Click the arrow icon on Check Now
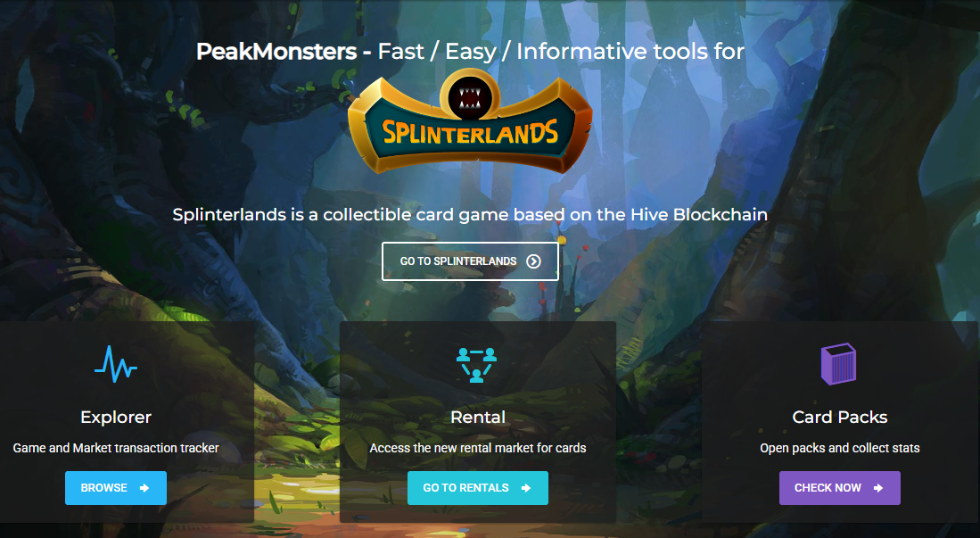980x538 pixels. (878, 488)
